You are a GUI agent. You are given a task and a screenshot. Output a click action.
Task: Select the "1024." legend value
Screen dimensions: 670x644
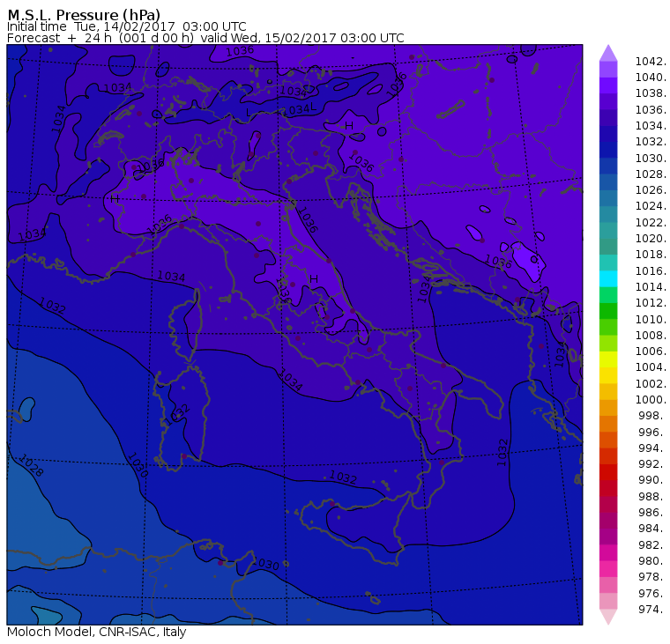pos(651,206)
